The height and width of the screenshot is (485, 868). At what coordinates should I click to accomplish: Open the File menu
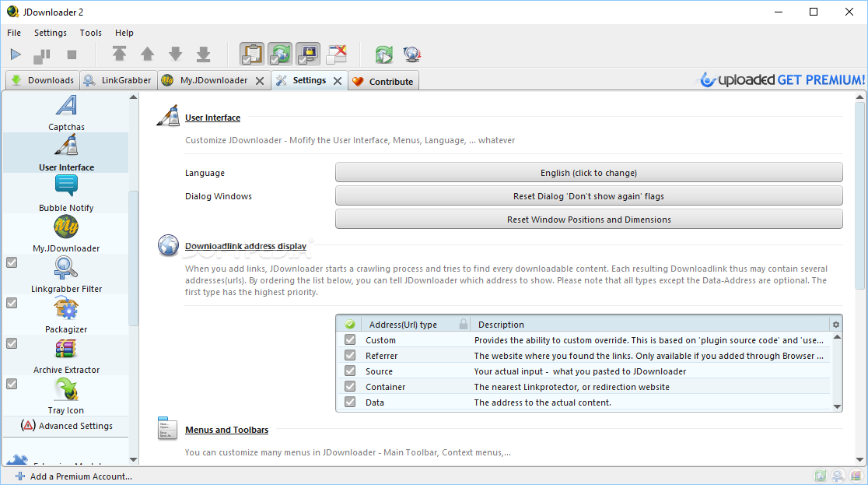click(14, 33)
